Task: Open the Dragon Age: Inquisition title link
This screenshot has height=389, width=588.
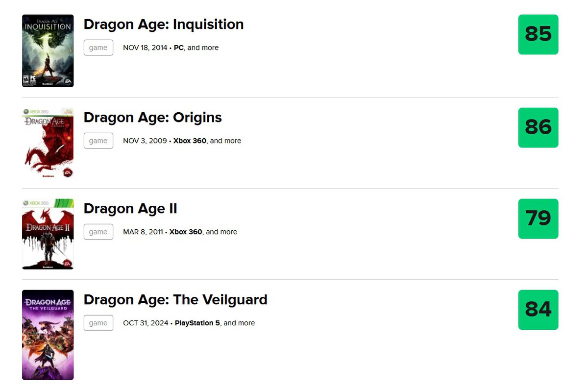Action: [164, 24]
